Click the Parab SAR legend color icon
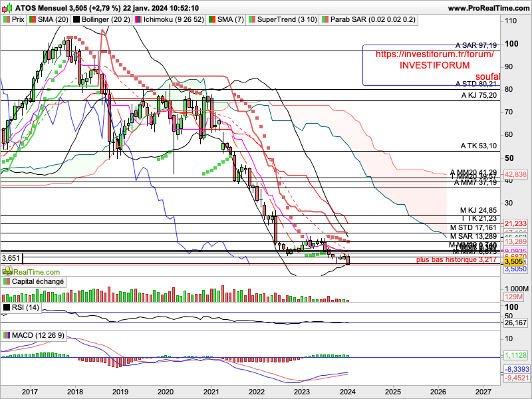532x399 pixels. pos(325,20)
